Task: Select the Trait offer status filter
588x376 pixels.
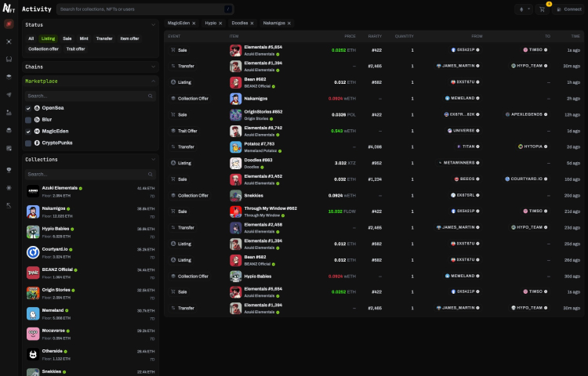Action: (76, 49)
